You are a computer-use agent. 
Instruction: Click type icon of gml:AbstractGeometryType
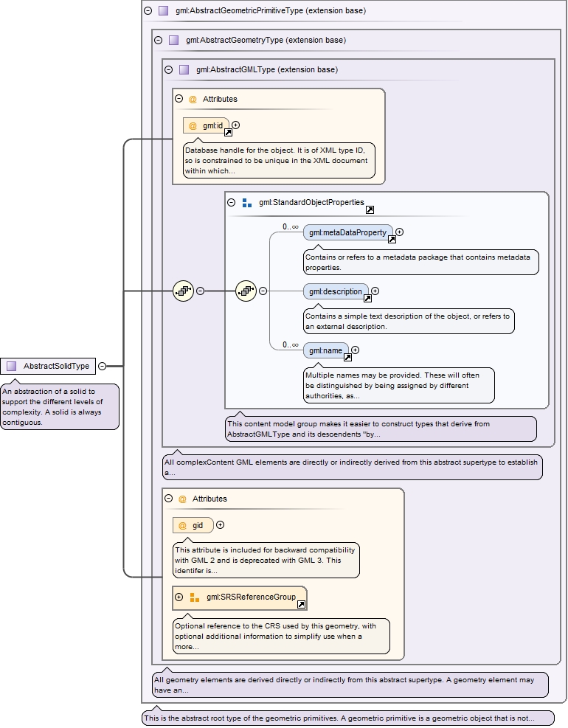click(173, 41)
